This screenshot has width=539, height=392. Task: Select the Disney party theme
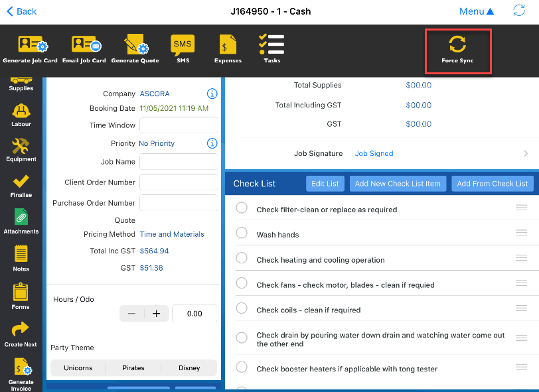[189, 368]
